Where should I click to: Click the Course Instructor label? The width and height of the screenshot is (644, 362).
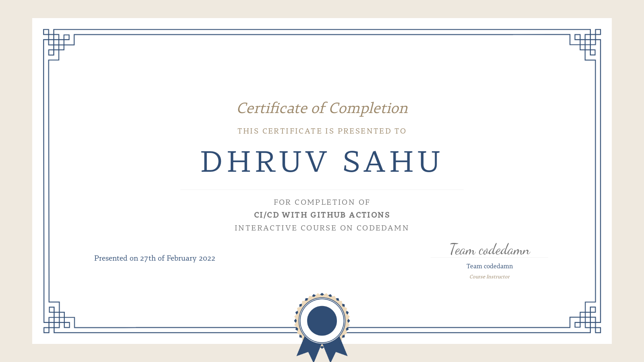[489, 276]
